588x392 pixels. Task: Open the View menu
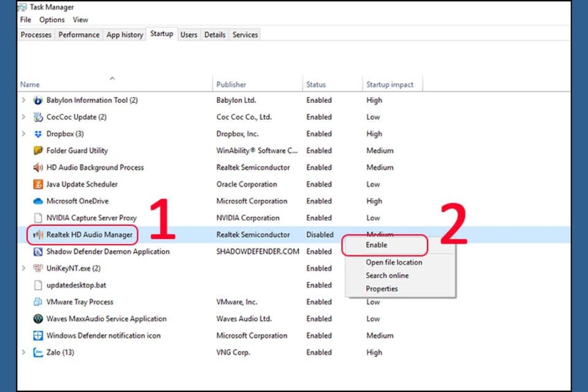point(80,20)
